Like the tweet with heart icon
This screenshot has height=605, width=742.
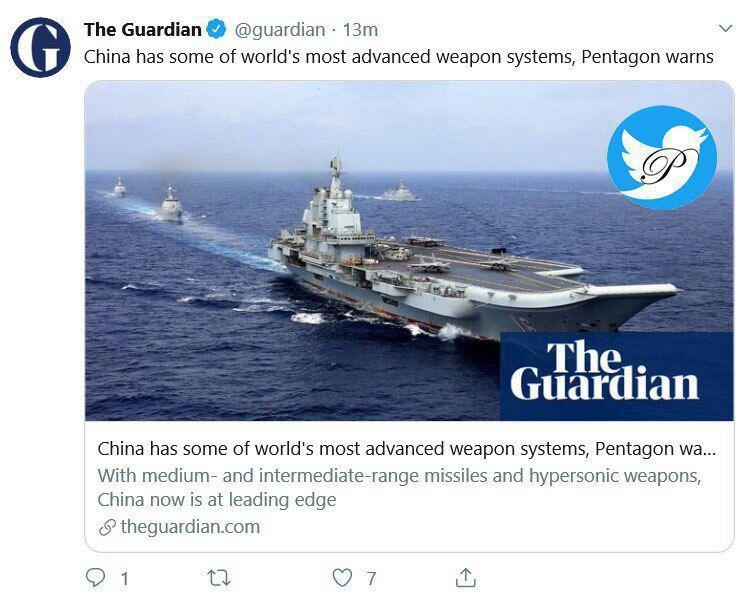tap(342, 578)
